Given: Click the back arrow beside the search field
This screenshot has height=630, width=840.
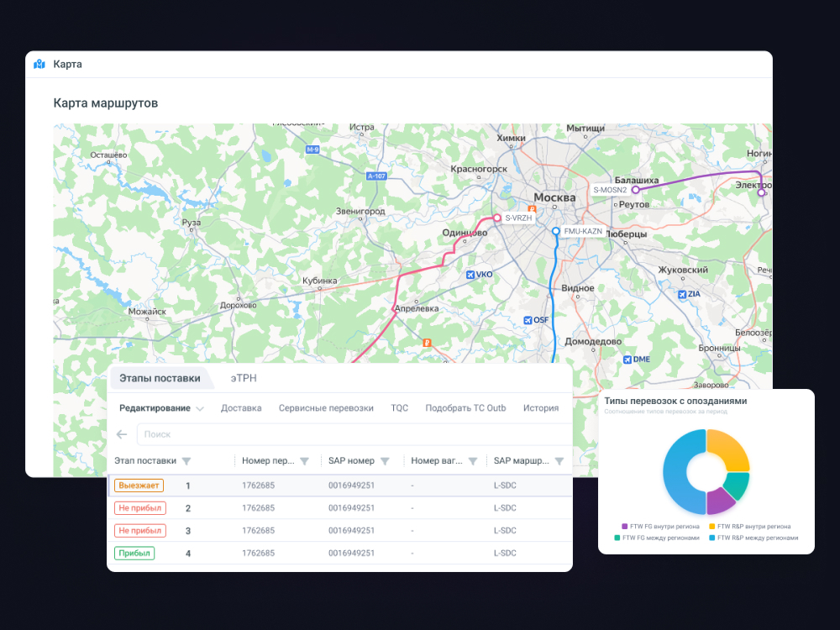Looking at the screenshot, I should [x=121, y=434].
